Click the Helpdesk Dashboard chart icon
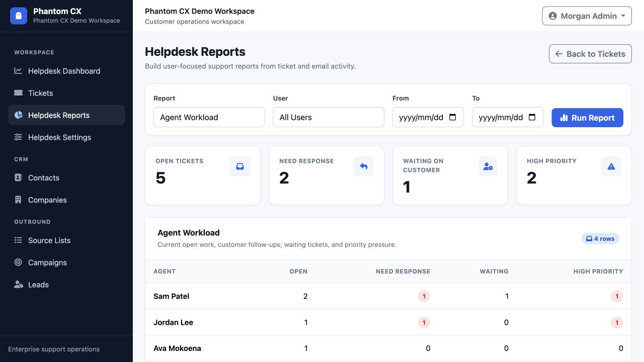The image size is (644, 362). click(x=18, y=71)
